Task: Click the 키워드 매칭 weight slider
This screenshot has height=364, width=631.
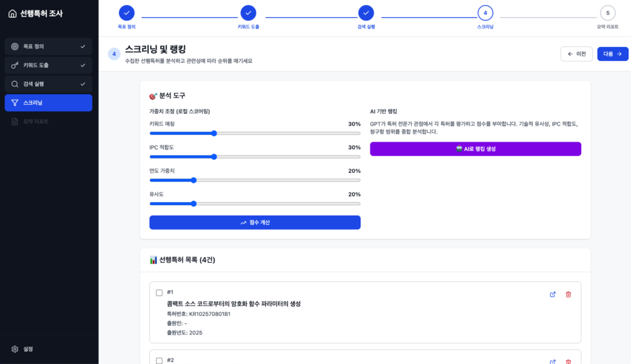Action: point(254,133)
